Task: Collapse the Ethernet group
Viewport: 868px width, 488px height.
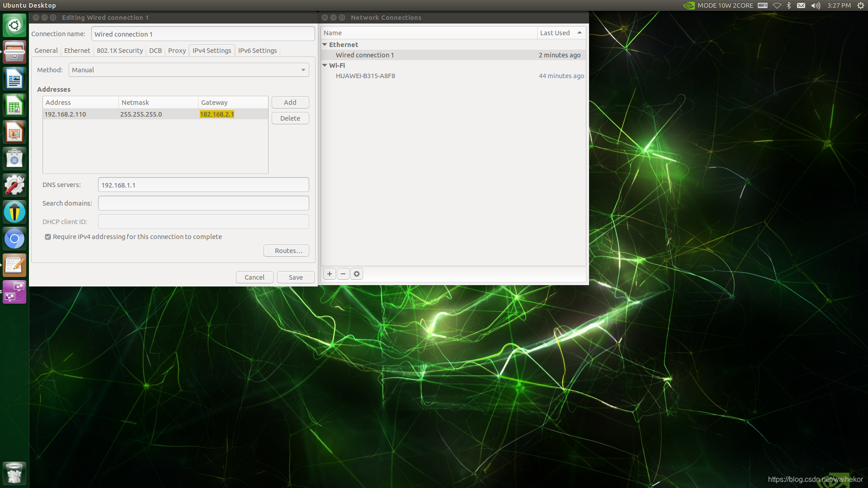Action: (325, 44)
